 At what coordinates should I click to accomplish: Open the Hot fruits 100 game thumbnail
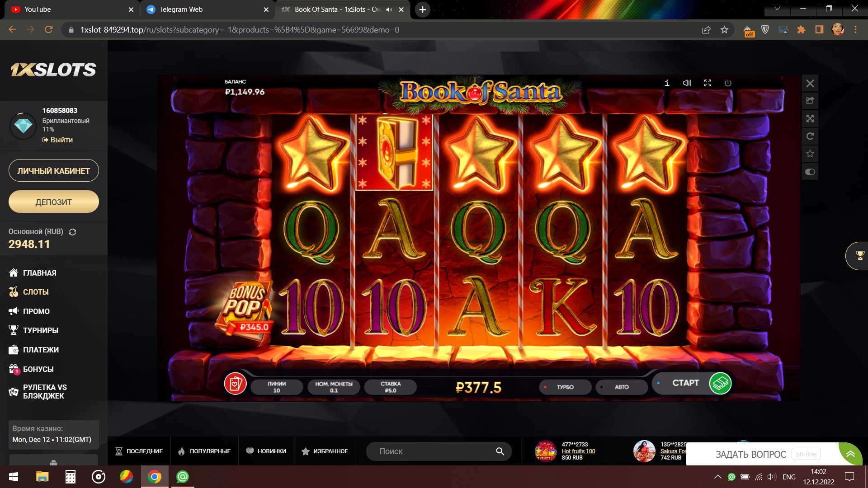(546, 451)
